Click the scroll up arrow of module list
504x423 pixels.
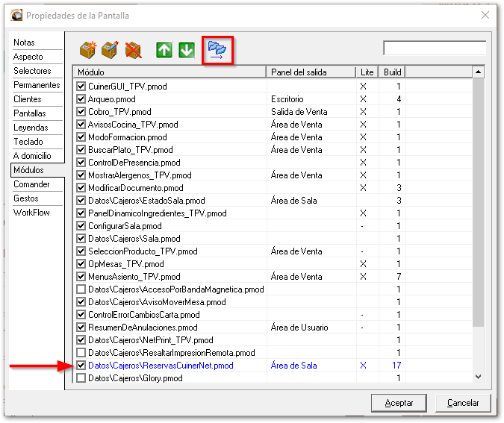[478, 72]
